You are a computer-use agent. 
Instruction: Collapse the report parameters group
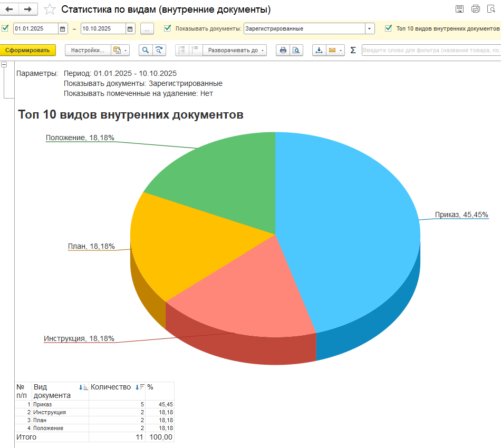[x=4, y=65]
